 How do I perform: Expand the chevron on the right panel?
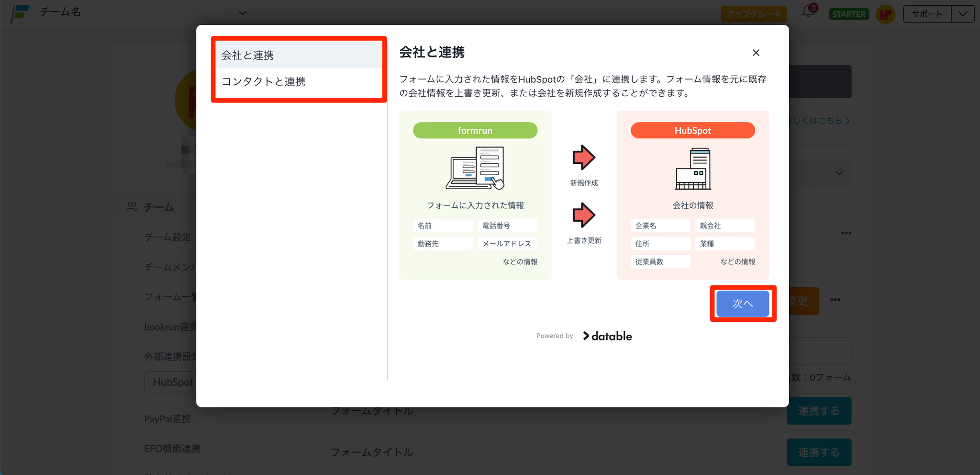(839, 173)
